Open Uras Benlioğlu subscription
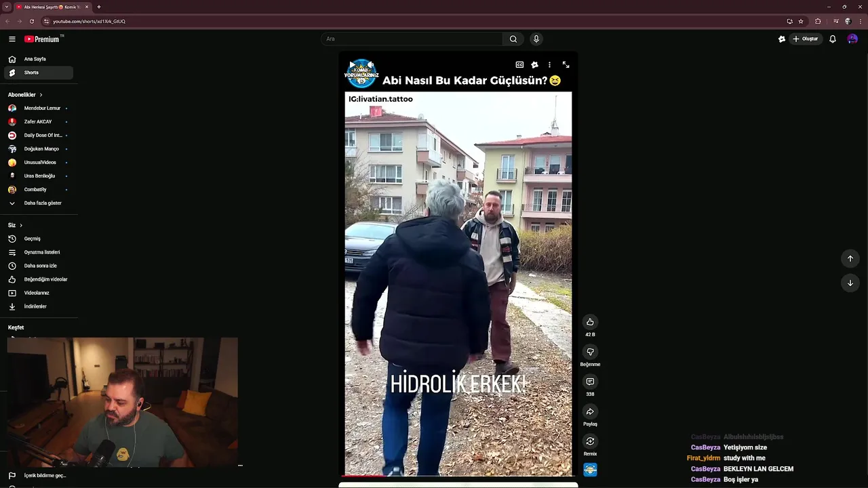 39,176
